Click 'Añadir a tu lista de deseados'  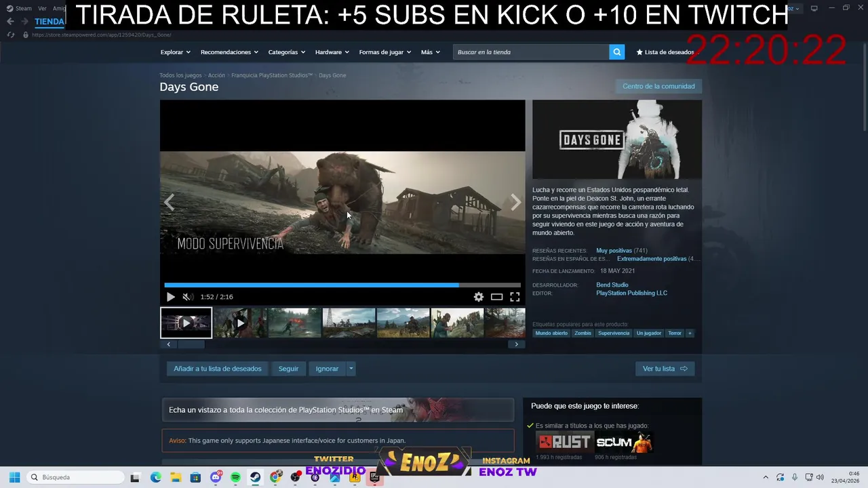point(218,369)
